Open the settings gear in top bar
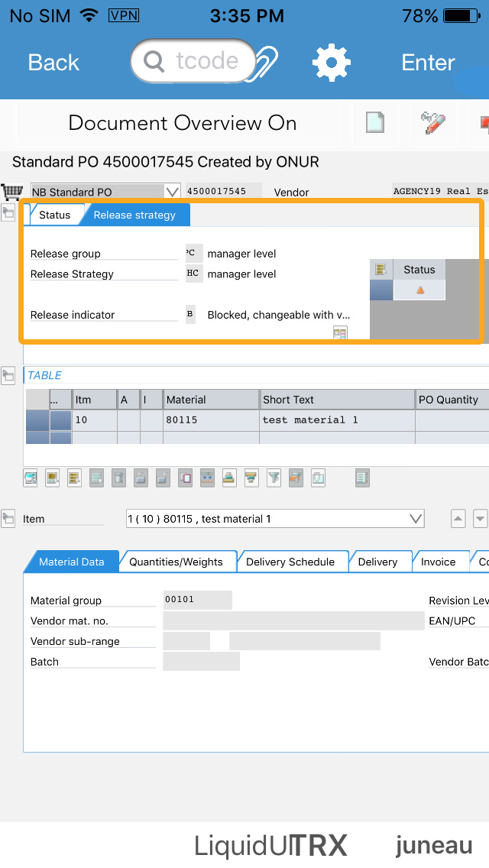The height and width of the screenshot is (868, 489). 332,62
